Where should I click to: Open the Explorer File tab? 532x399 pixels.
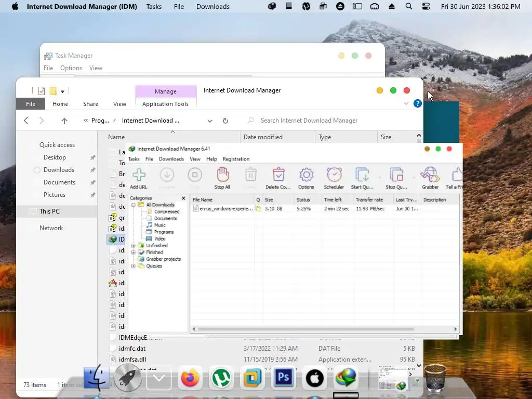point(31,104)
